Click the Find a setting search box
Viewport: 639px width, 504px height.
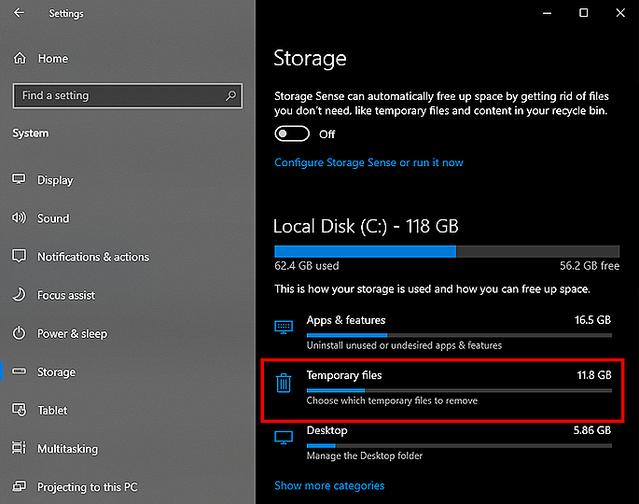pyautogui.click(x=128, y=96)
